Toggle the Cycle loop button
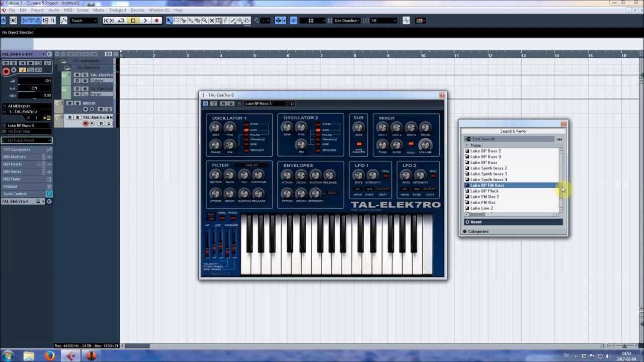The image size is (644, 362). pyautogui.click(x=121, y=21)
